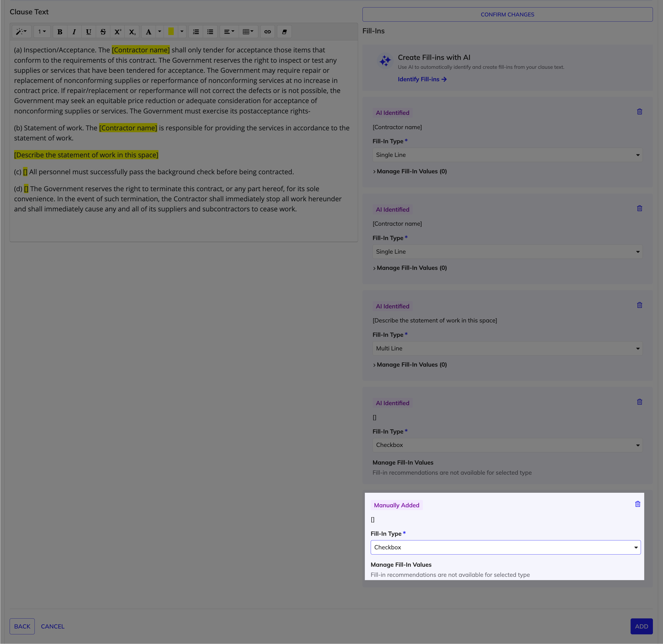
Task: Apply strikethrough formatting
Action: pyautogui.click(x=103, y=32)
